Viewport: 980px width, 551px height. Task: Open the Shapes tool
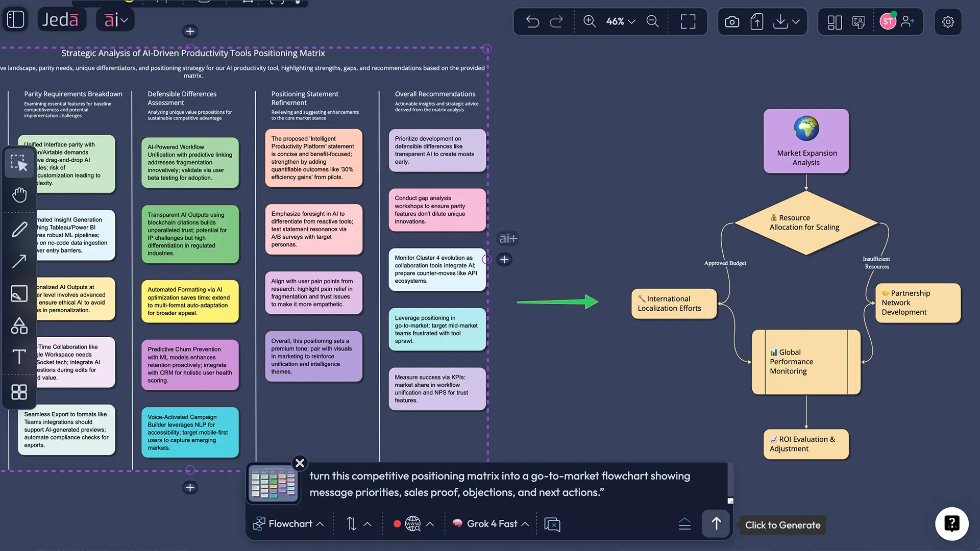coord(19,325)
